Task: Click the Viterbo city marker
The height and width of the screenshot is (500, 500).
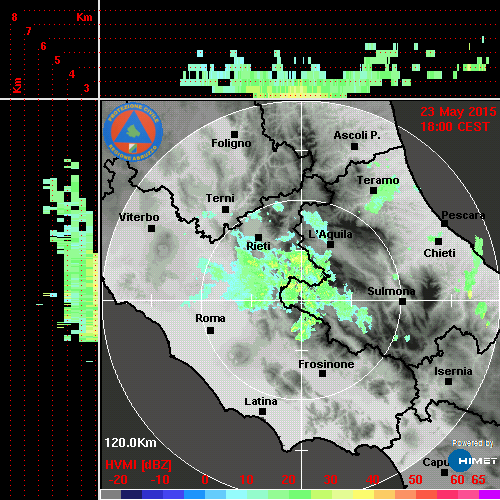Action: tap(151, 228)
